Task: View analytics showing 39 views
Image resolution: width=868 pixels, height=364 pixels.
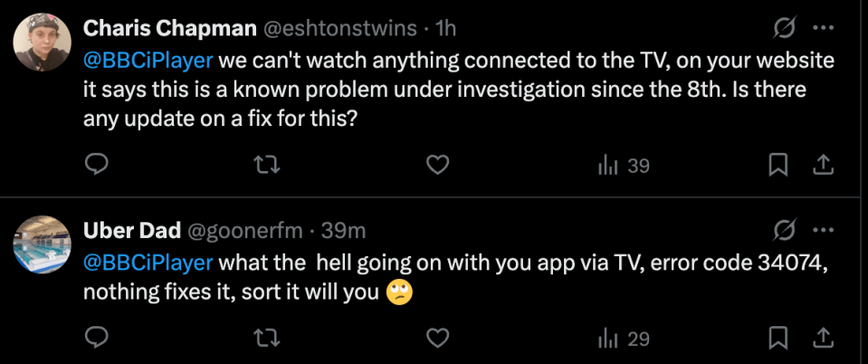Action: click(x=624, y=166)
